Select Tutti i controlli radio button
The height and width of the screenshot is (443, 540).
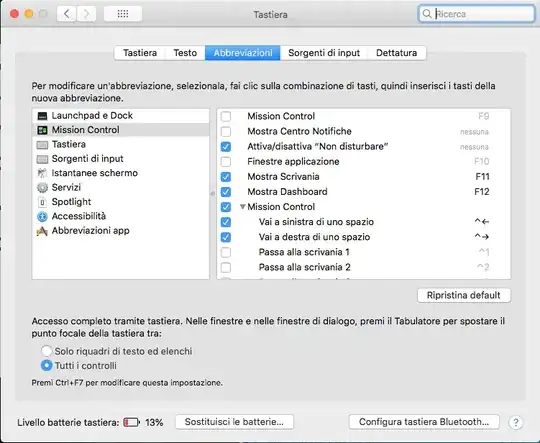[46, 365]
